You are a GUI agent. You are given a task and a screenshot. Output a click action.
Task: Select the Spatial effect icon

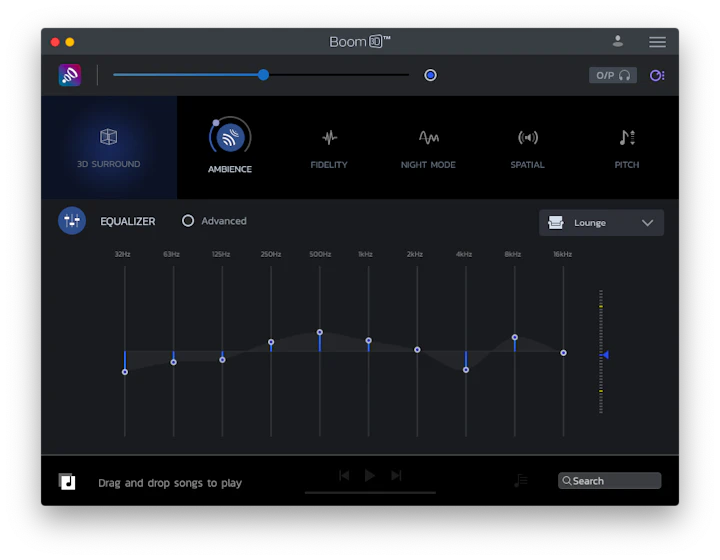pos(528,137)
